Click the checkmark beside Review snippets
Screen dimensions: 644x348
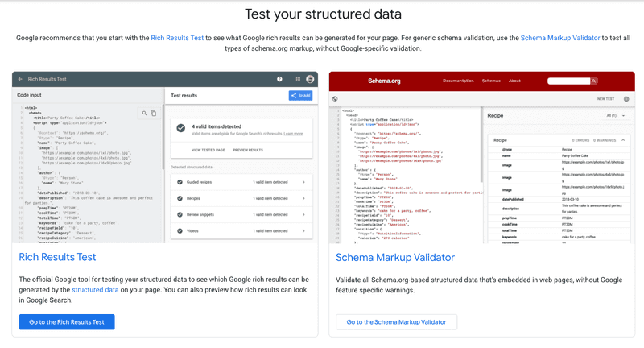click(180, 214)
